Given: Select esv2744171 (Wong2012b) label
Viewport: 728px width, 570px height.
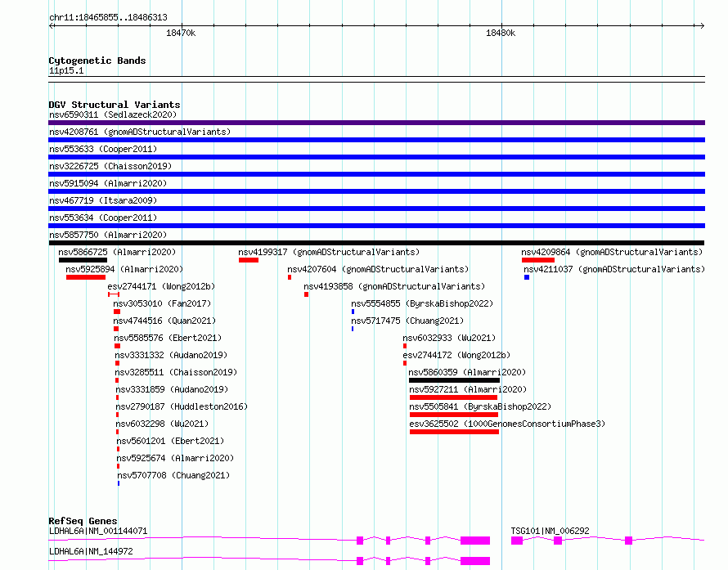Looking at the screenshot, I should point(162,286).
